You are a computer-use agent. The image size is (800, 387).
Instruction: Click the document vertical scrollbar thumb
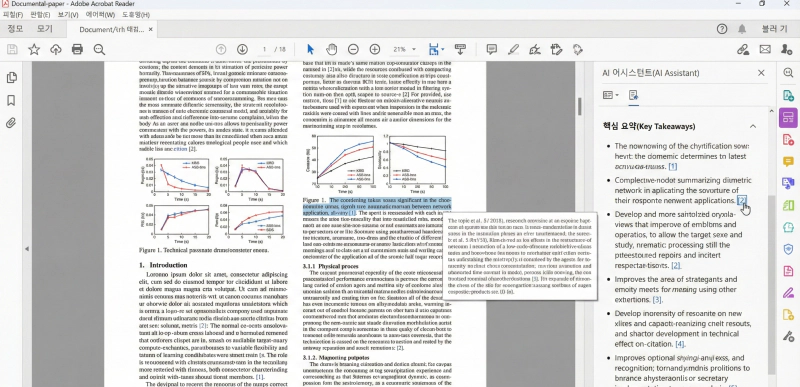coord(580,106)
